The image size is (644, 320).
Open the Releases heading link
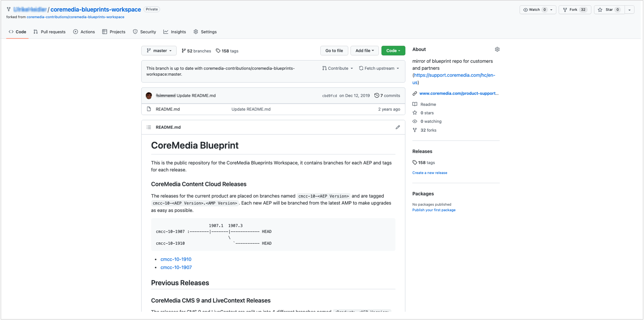[x=422, y=151]
